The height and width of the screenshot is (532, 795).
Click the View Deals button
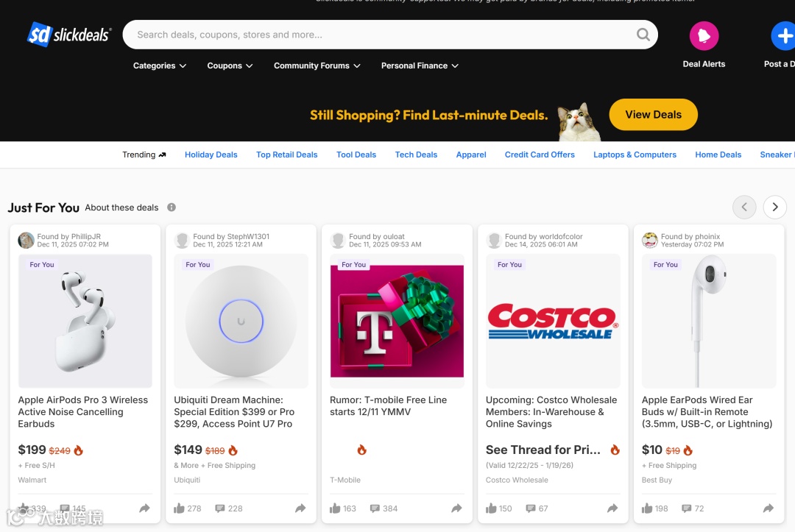coord(653,115)
